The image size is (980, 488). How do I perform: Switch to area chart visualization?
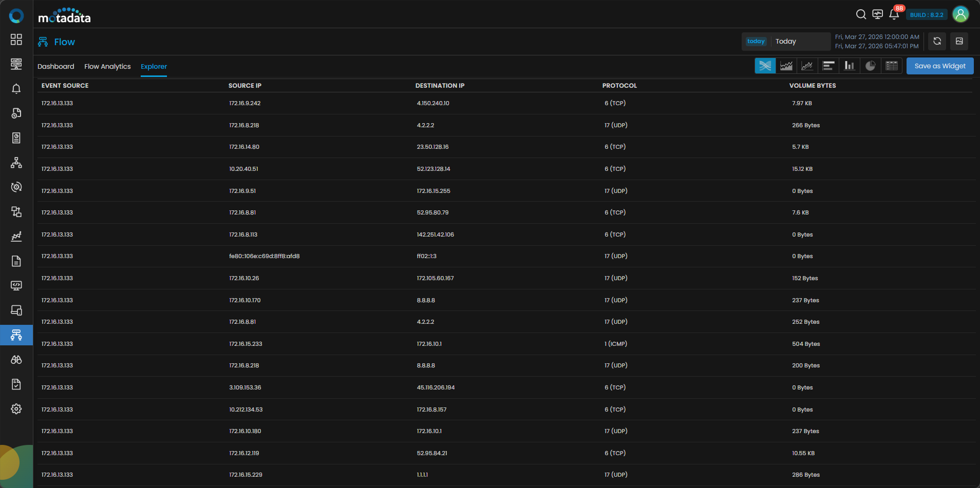(x=786, y=66)
